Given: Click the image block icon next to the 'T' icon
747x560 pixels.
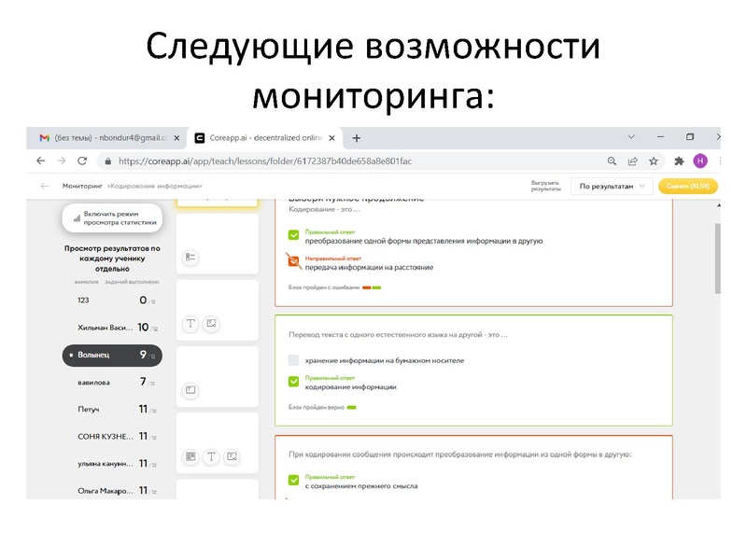Looking at the screenshot, I should click(210, 323).
